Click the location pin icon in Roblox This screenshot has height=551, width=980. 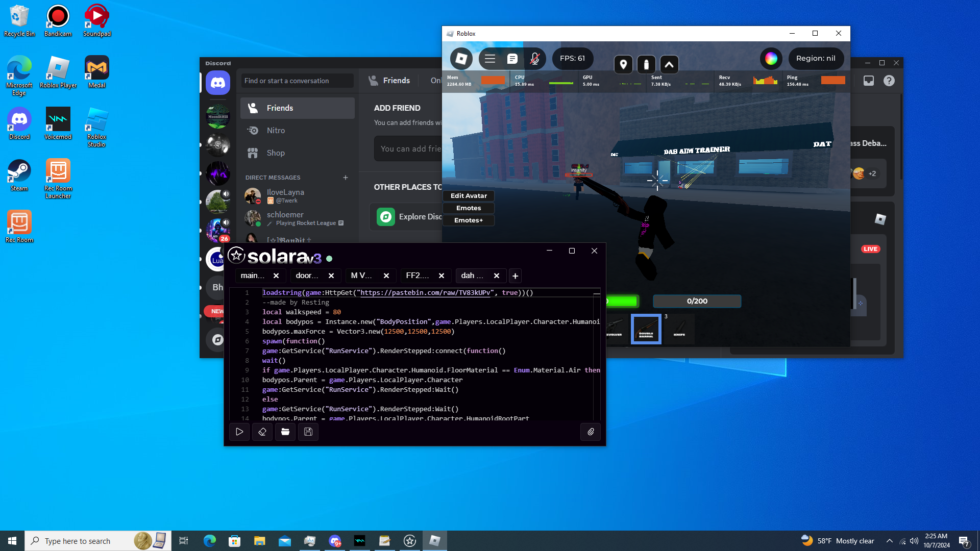pos(623,64)
